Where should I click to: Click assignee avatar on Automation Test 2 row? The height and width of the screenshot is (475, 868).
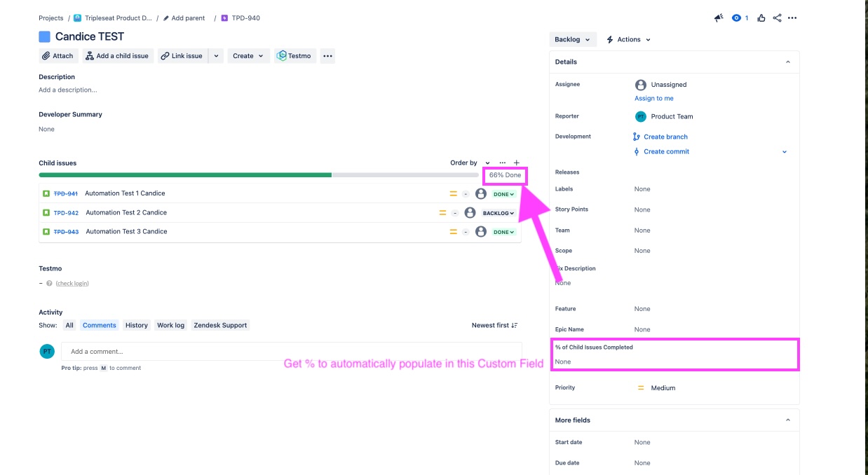pyautogui.click(x=470, y=213)
